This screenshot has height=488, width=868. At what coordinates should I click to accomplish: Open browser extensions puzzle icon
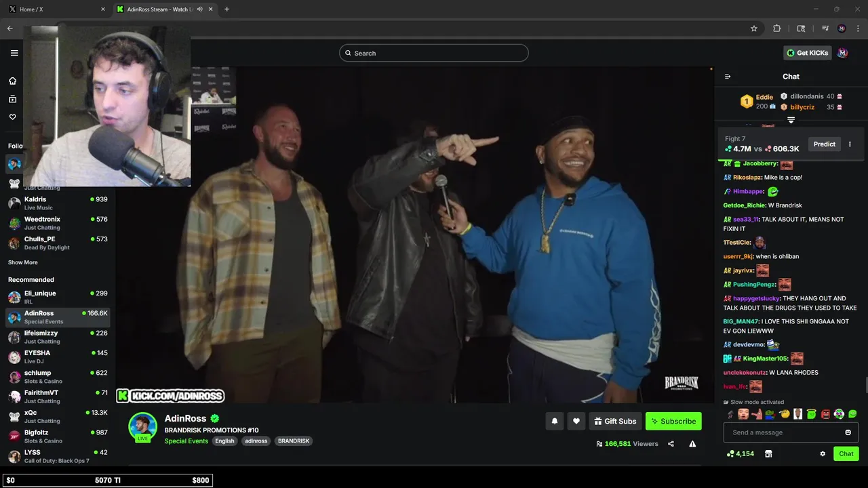(x=777, y=28)
